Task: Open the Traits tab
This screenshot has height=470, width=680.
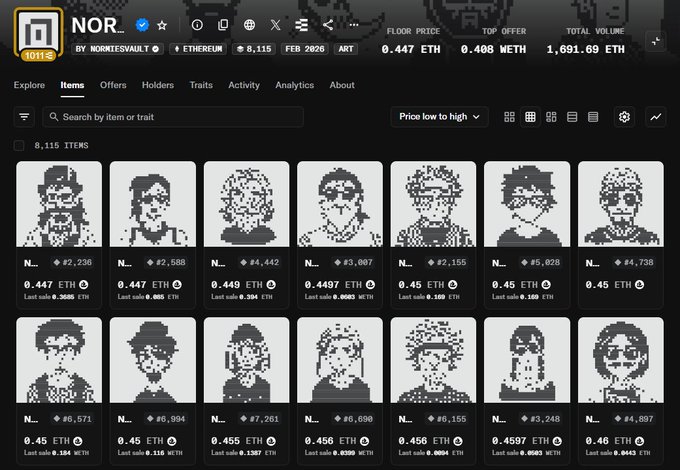Action: point(201,85)
